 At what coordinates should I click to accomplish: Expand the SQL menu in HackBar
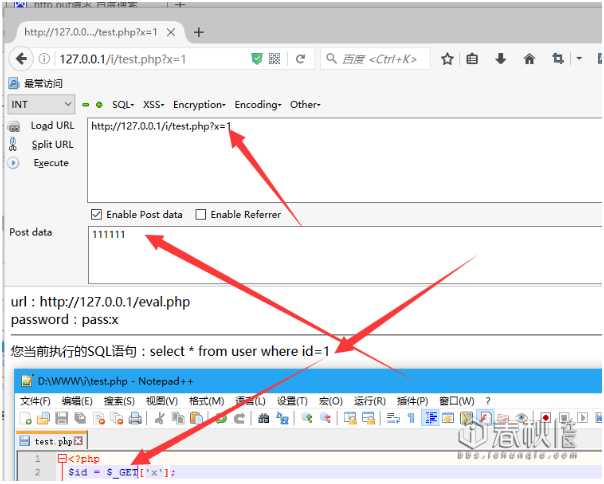123,104
